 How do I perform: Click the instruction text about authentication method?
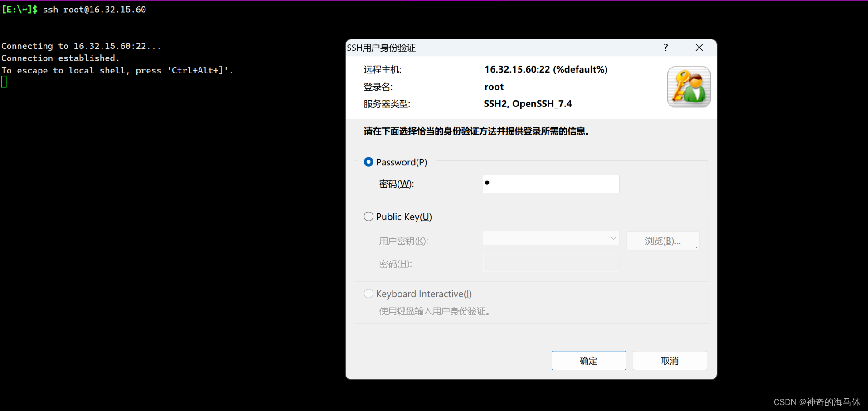click(x=476, y=131)
